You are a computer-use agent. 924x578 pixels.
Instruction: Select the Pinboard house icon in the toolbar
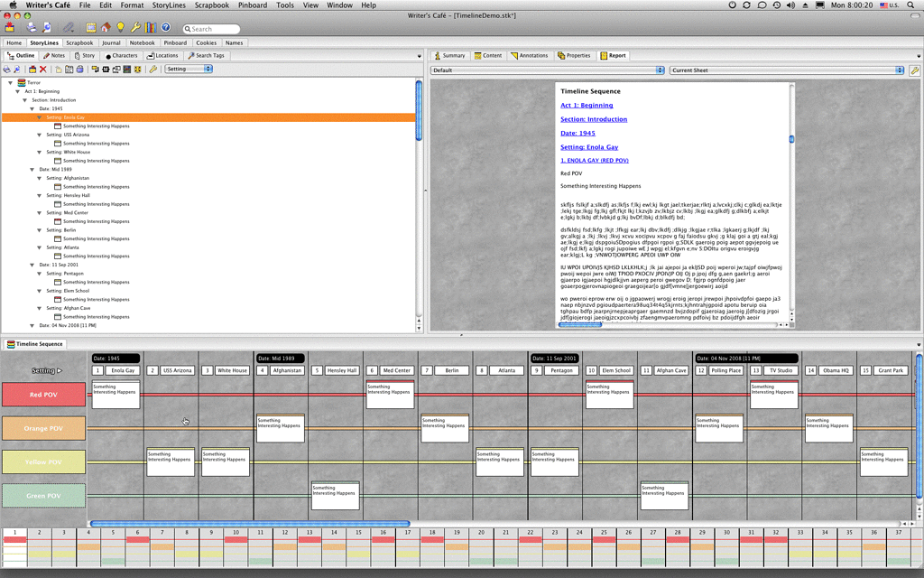click(106, 28)
